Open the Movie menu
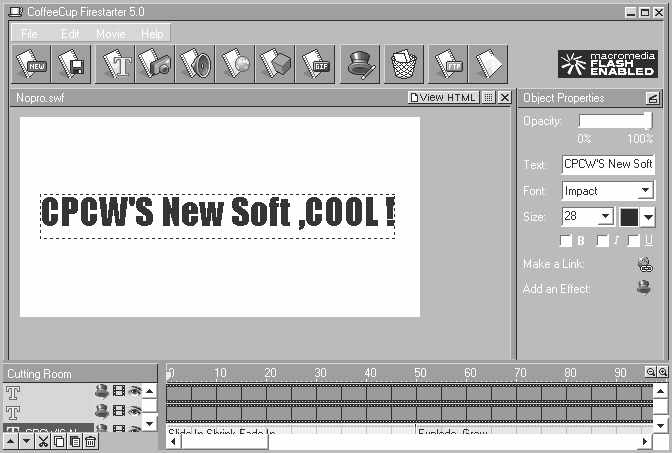Viewport: 672px width, 453px height. 110,33
